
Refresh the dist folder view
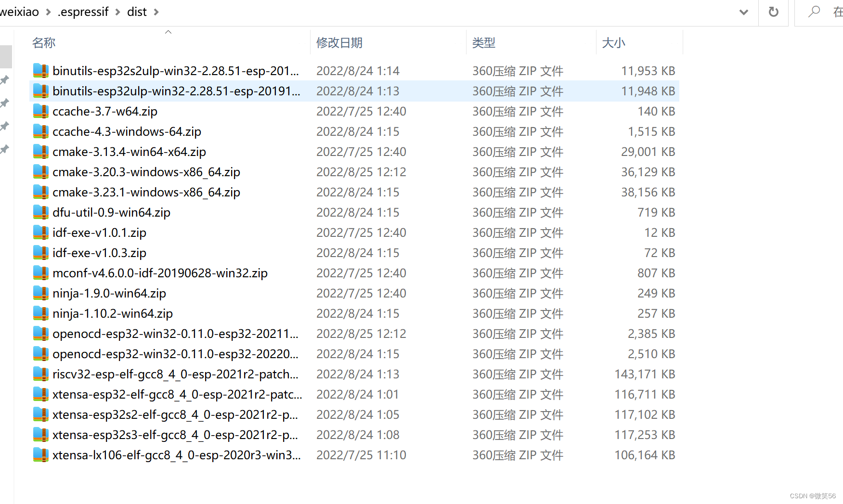pos(773,12)
